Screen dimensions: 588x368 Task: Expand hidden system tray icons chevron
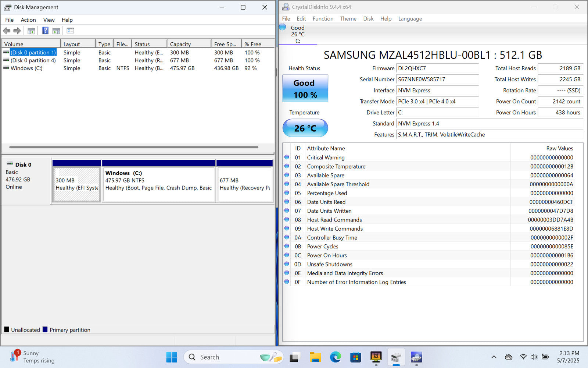pyautogui.click(x=494, y=357)
